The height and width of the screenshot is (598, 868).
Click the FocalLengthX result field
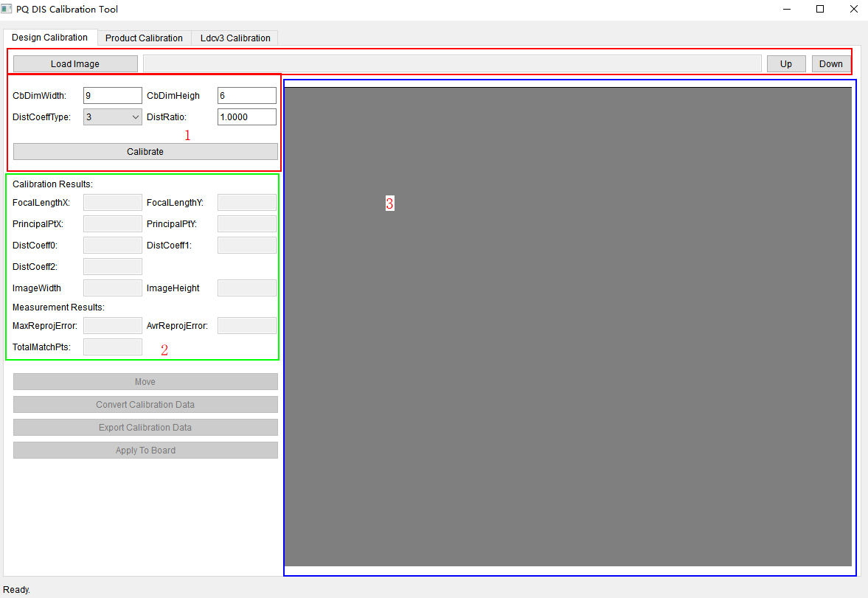112,203
